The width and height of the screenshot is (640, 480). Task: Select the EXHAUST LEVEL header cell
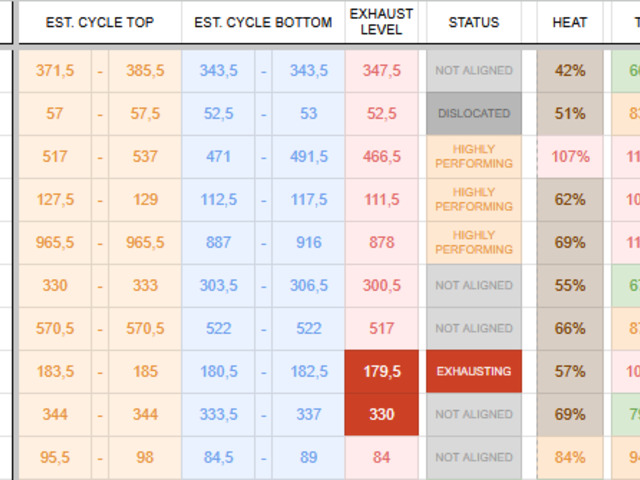382,22
